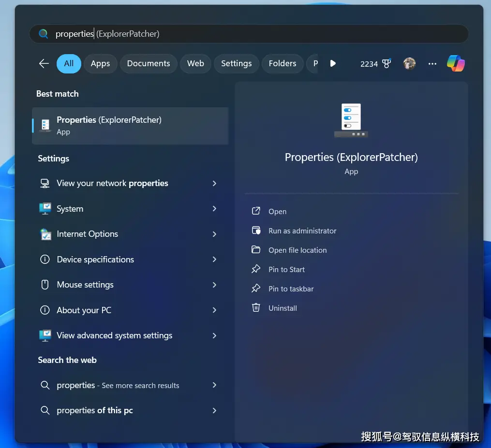Click the Open action's arrow icon

click(256, 211)
